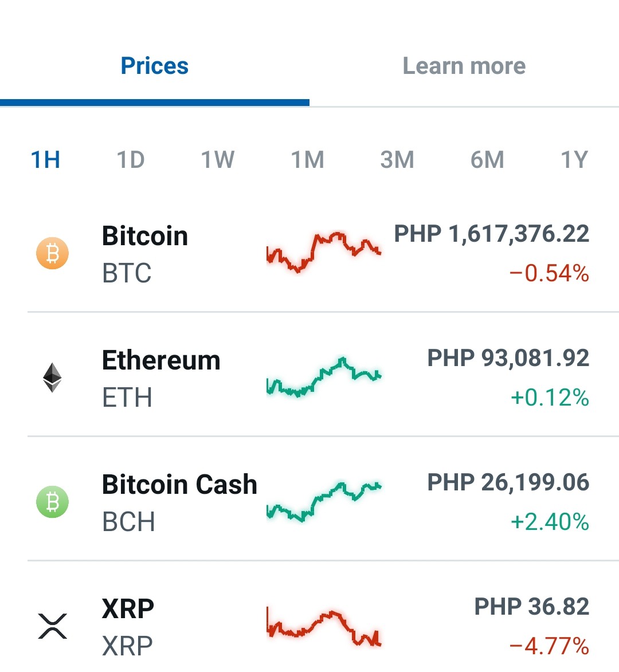
Task: Open the XRP red sparkline chart
Action: (324, 627)
